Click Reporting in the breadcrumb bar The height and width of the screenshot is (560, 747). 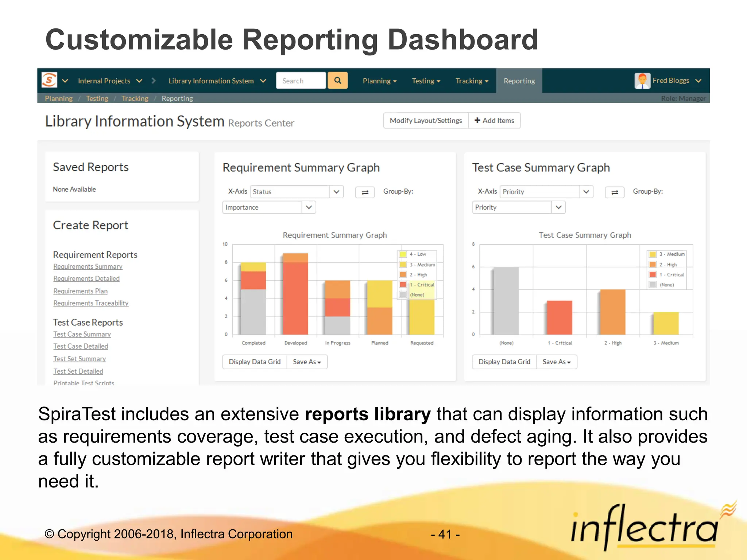(177, 98)
